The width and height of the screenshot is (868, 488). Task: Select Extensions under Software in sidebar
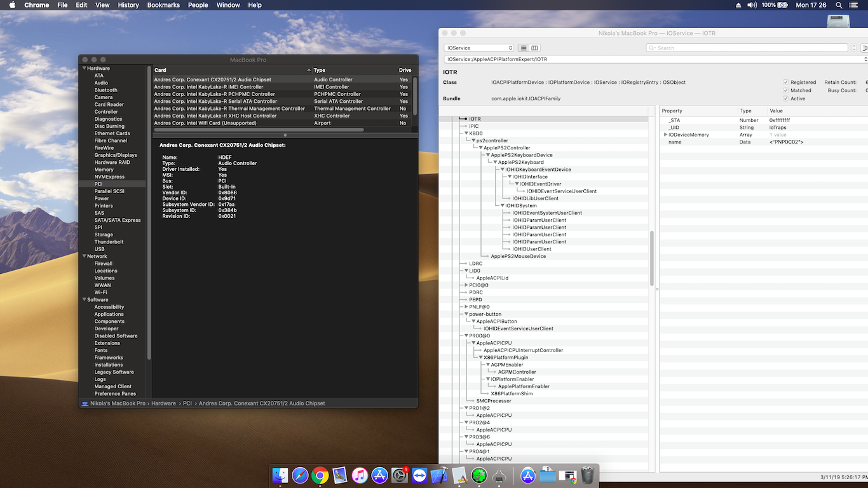pos(107,343)
